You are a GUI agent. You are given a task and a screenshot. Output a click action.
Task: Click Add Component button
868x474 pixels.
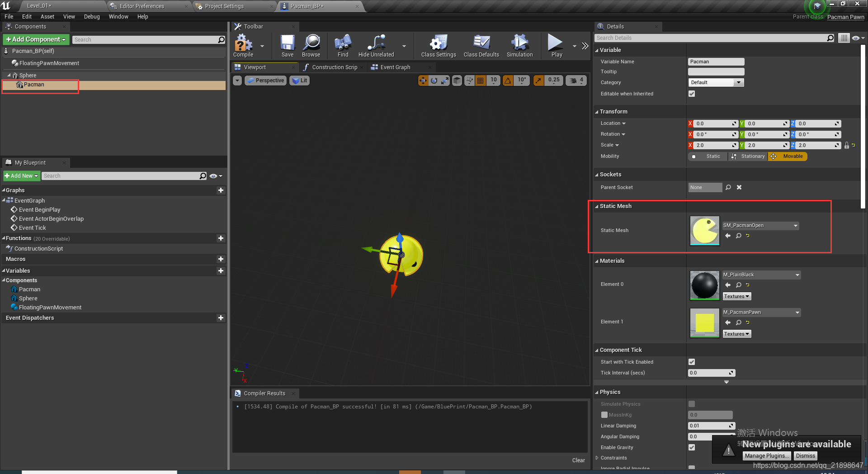click(x=36, y=39)
